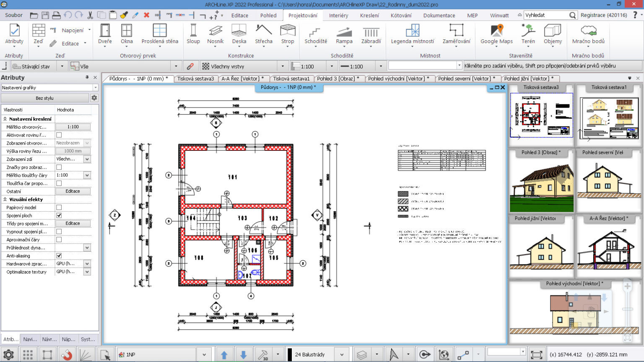
Task: Choose the Sloup column tool
Action: tap(193, 34)
